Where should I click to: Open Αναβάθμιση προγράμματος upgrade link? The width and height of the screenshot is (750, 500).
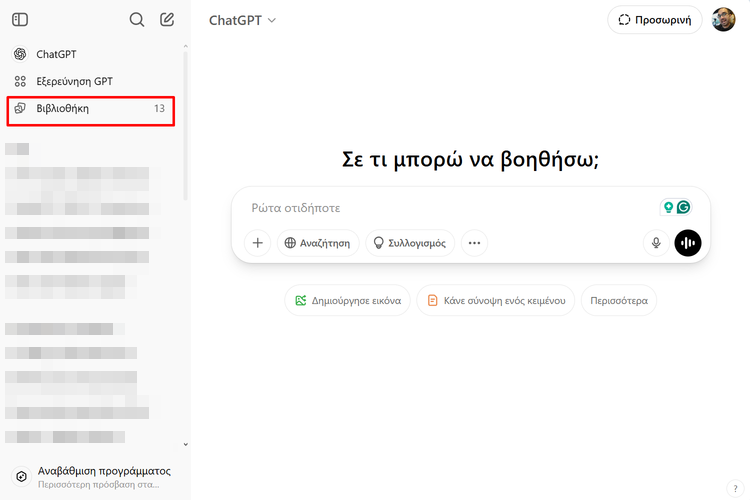coord(96,477)
